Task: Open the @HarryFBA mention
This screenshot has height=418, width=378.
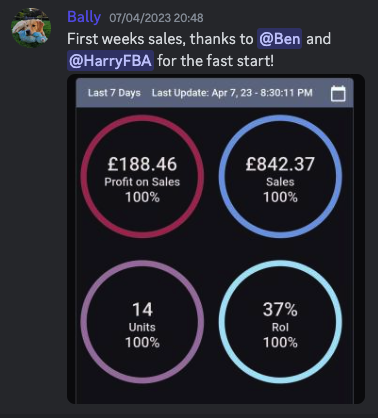Action: (110, 61)
